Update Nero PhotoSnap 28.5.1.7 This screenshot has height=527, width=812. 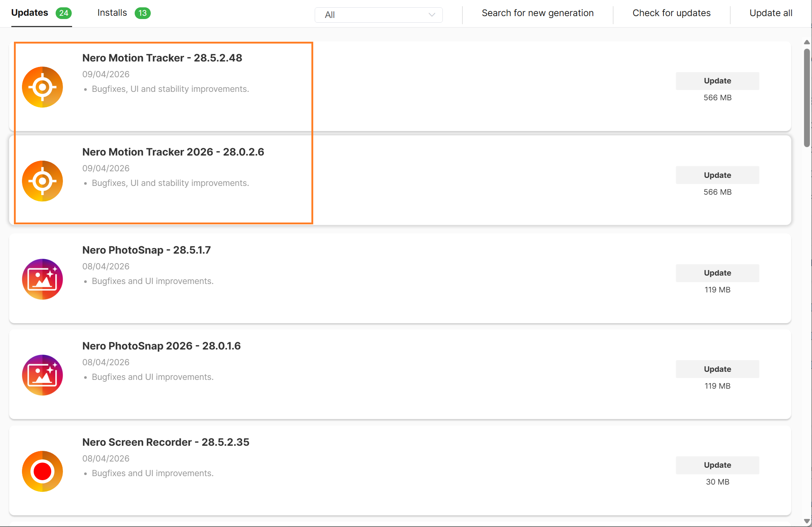(x=717, y=273)
